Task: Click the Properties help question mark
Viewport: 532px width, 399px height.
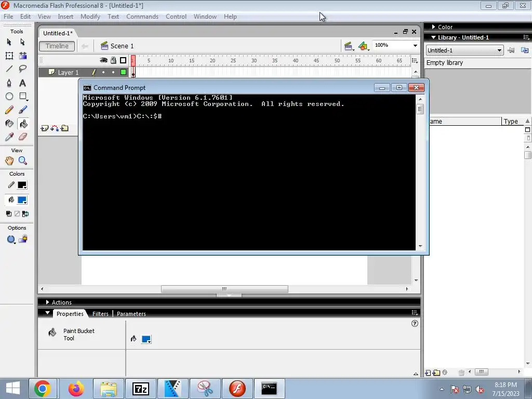Action: [415, 324]
